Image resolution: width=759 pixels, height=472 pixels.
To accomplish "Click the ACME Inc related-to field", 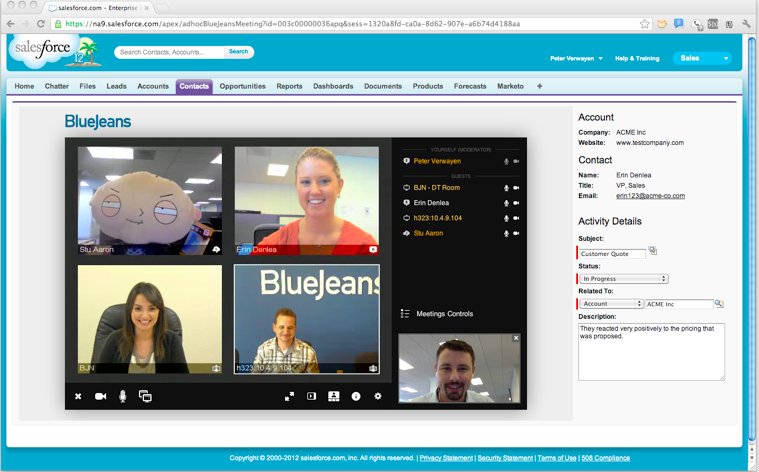I will (x=679, y=304).
